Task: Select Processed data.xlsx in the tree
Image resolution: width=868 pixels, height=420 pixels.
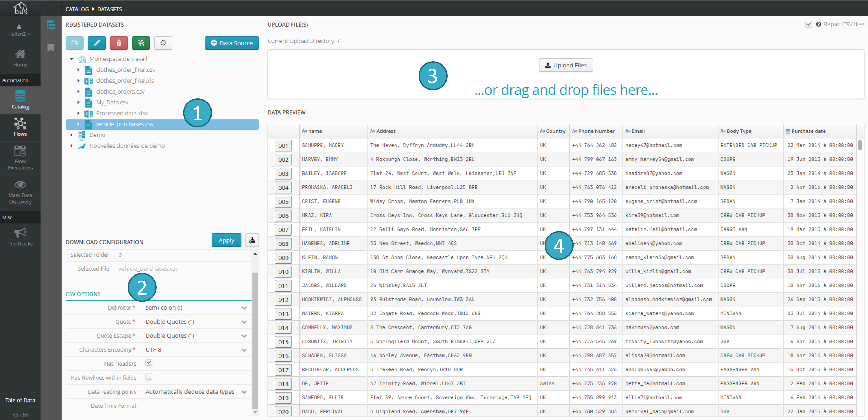Action: tap(122, 113)
